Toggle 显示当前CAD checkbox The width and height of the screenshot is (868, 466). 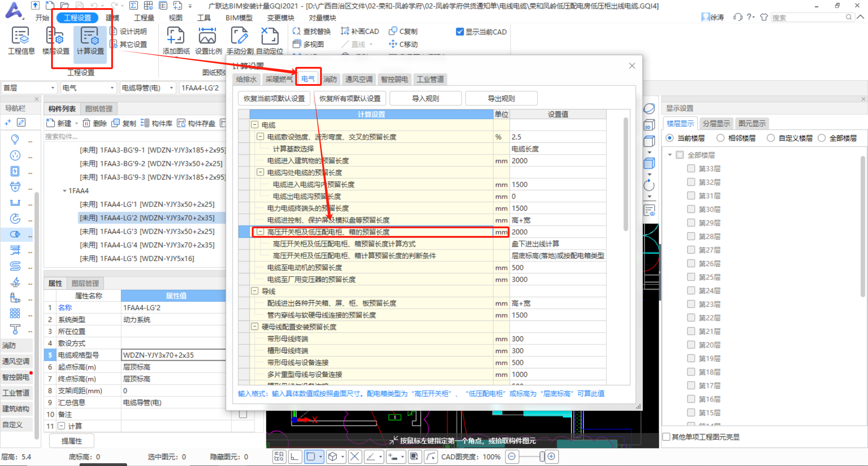click(x=460, y=32)
